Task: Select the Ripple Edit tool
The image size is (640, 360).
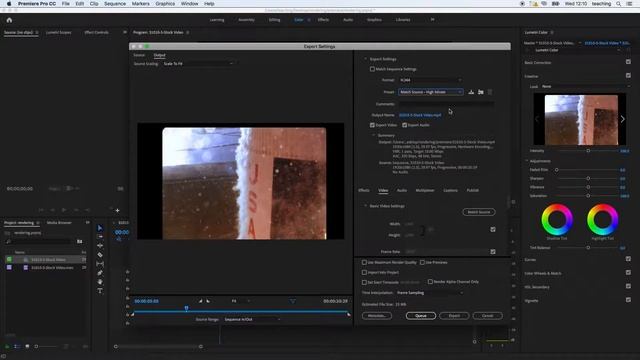Action: [x=100, y=246]
